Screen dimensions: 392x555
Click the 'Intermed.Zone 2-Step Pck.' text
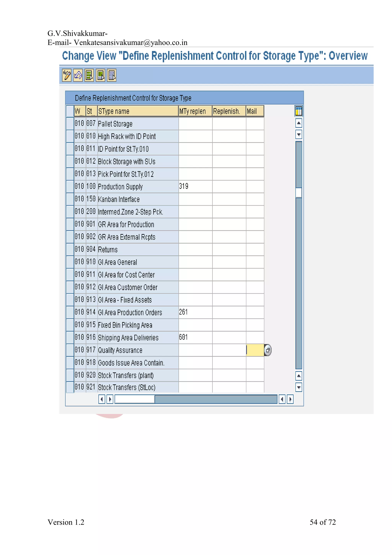pyautogui.click(x=130, y=212)
